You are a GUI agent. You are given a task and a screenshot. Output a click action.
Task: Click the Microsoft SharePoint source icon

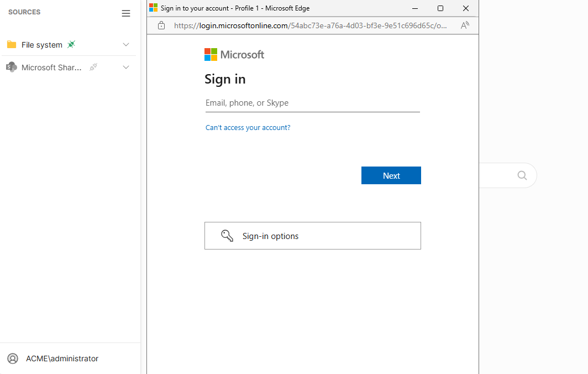tap(12, 67)
